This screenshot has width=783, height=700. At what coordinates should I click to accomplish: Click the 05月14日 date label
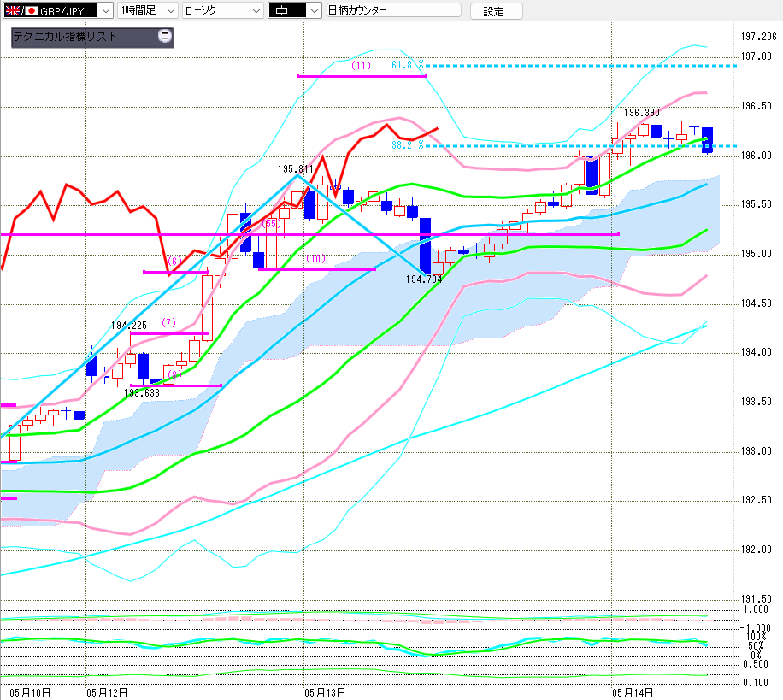pyautogui.click(x=633, y=692)
